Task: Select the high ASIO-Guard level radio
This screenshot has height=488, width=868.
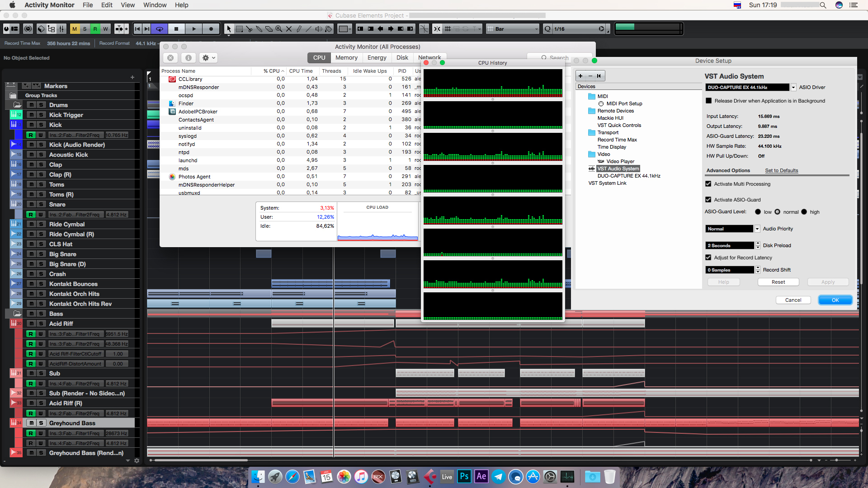Action: tap(804, 212)
